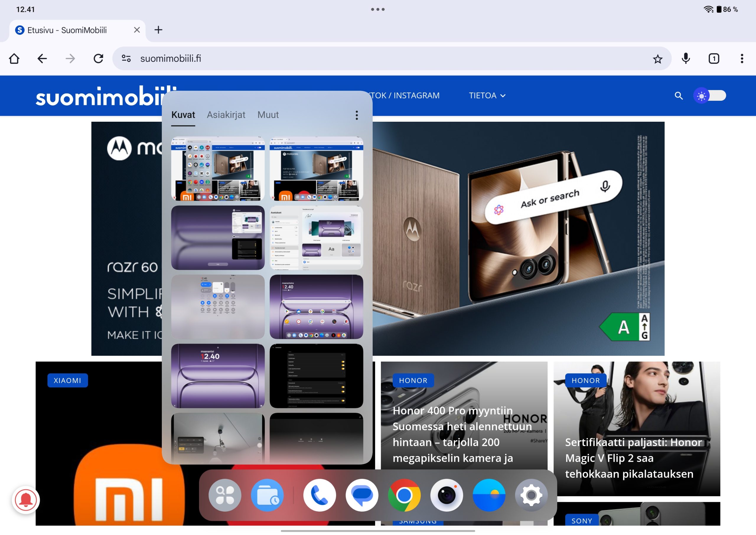756x535 pixels.
Task: Close the Etusivu - SuomiMobiili tab
Action: (x=137, y=30)
